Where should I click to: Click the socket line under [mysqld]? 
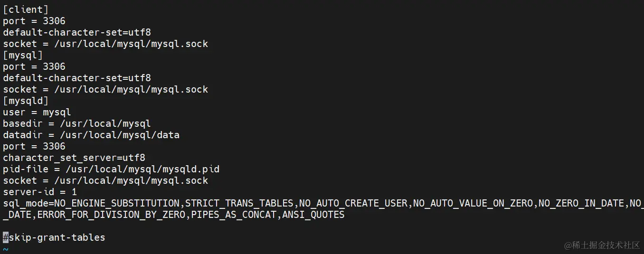click(105, 180)
